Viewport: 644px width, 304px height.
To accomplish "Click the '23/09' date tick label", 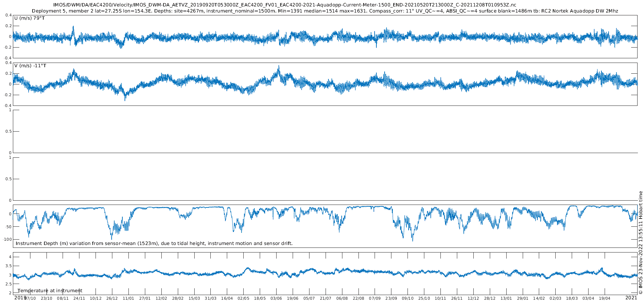I will [x=391, y=298].
